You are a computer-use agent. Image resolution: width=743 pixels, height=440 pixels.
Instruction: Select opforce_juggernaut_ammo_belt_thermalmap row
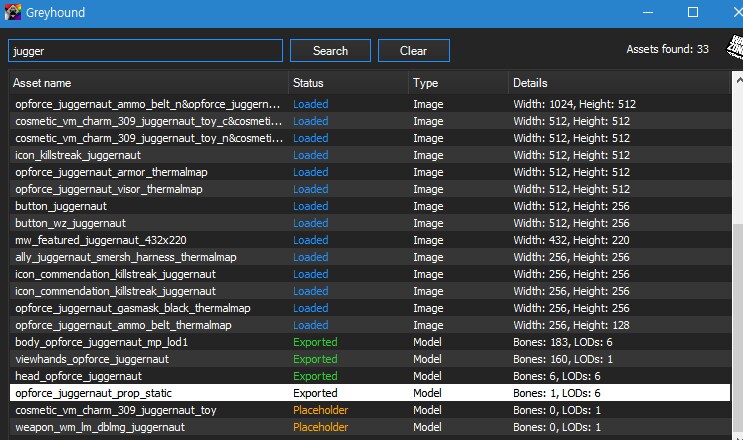[370, 325]
